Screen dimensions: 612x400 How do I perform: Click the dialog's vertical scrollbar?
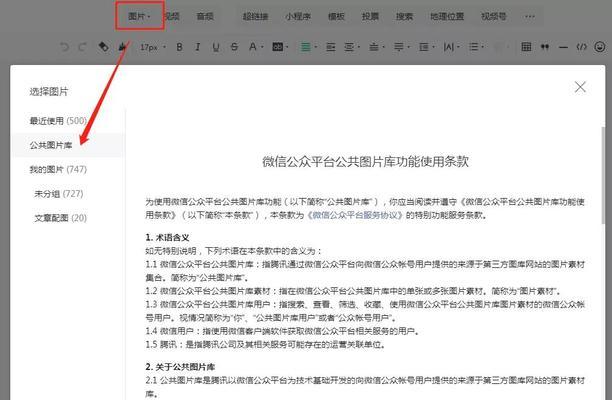point(603,176)
